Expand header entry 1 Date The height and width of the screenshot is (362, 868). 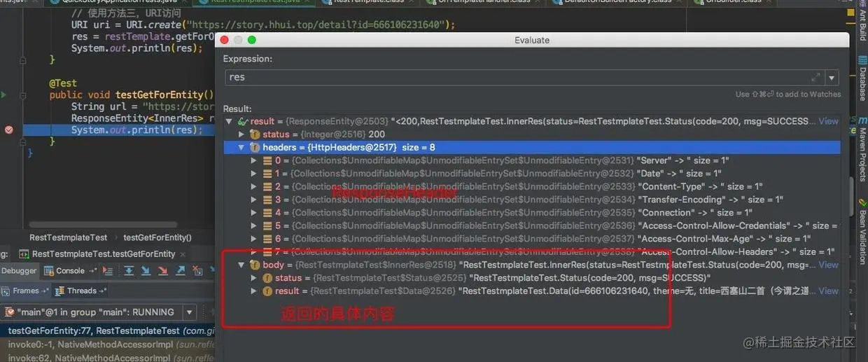coord(254,174)
